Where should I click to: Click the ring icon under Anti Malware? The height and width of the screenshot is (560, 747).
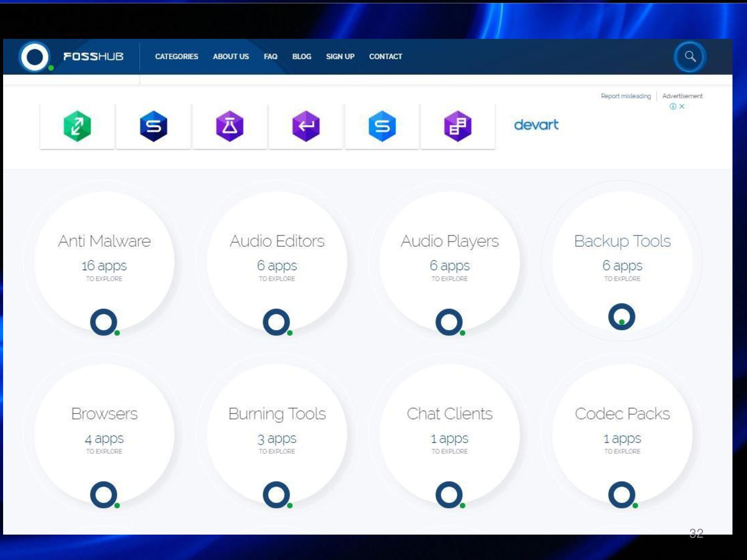tap(104, 323)
